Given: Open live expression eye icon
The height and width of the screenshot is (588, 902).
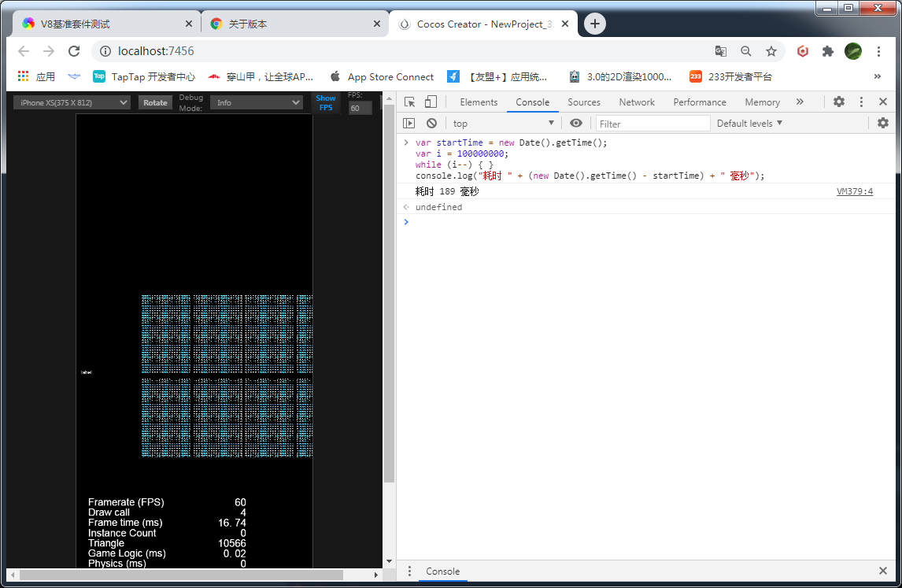Looking at the screenshot, I should coord(576,124).
